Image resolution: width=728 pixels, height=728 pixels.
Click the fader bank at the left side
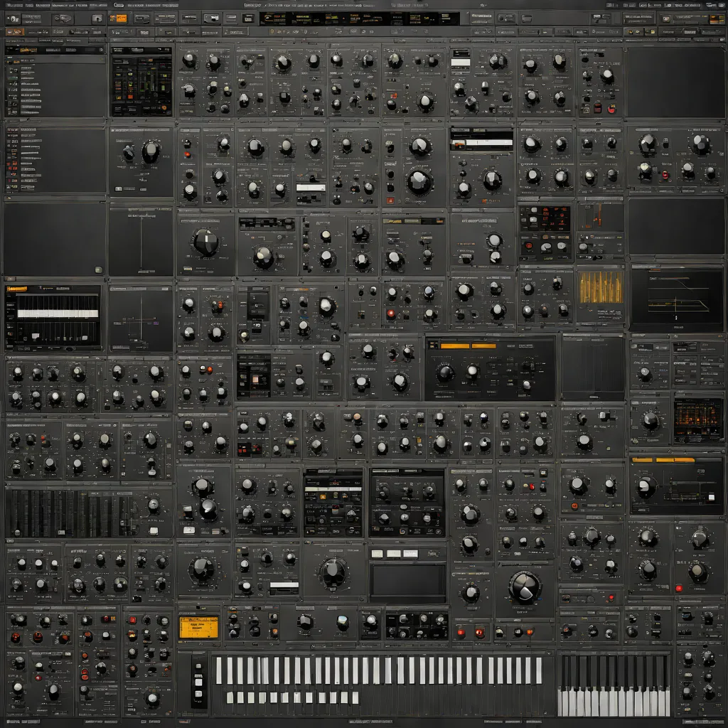pyautogui.click(x=70, y=513)
